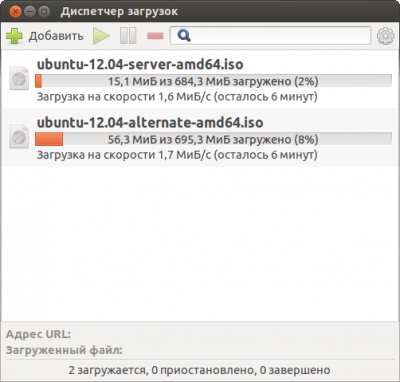The width and height of the screenshot is (400, 382).
Task: Click the Адрес URL: label
Action: click(38, 334)
